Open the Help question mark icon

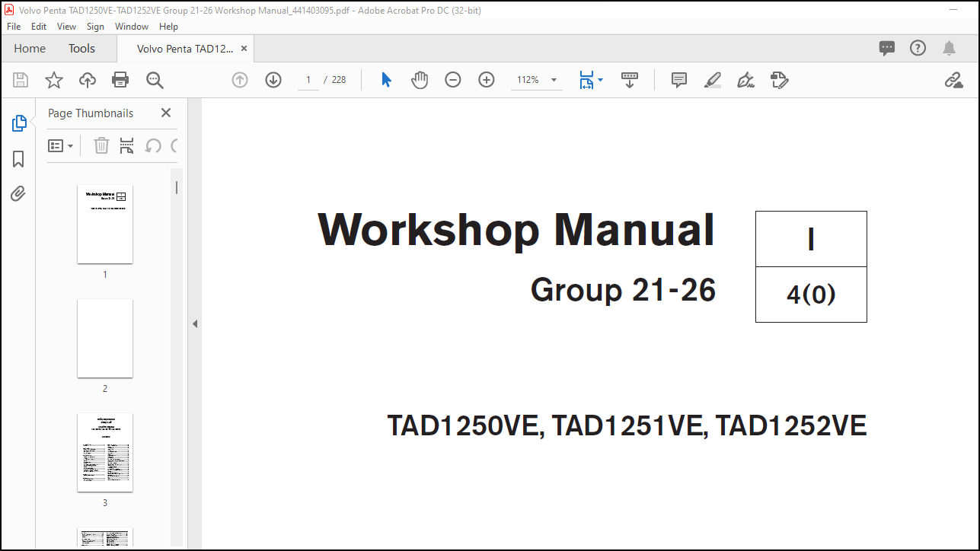point(918,48)
